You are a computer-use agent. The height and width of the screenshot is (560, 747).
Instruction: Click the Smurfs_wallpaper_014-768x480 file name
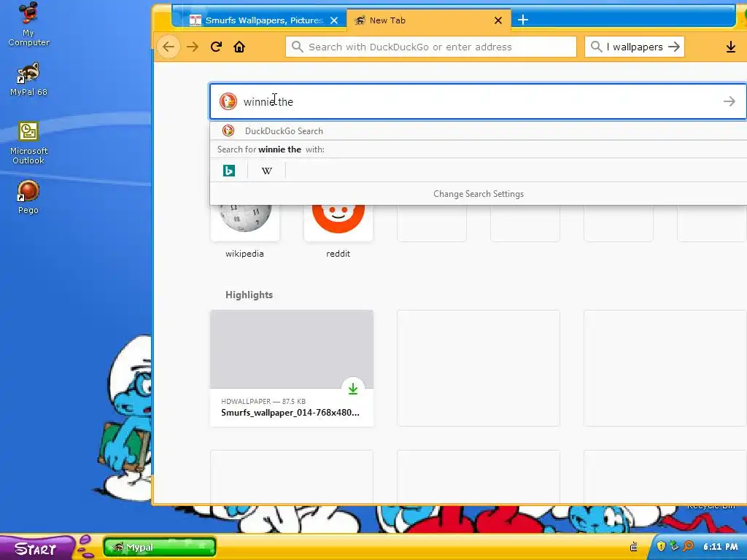[290, 413]
